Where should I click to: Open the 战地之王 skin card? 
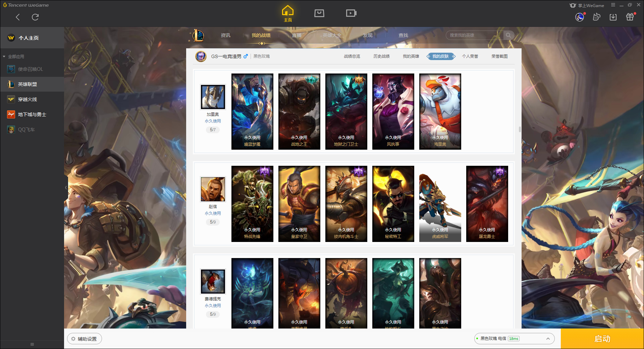coord(299,111)
